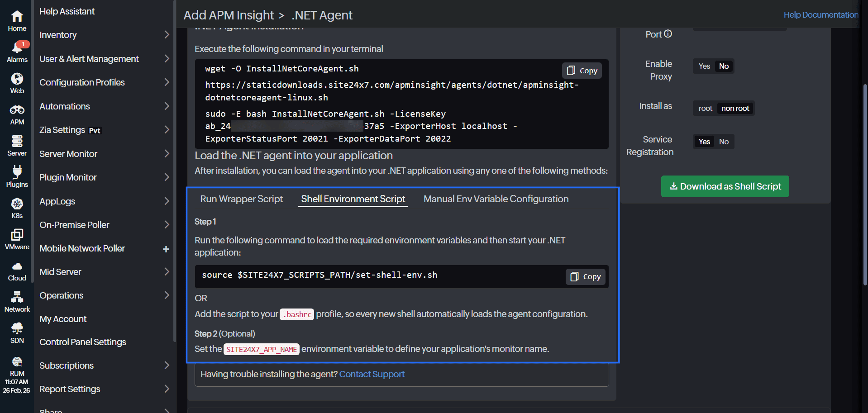Switch to Manual Env Variable Configuration tab
The image size is (868, 413).
[496, 199]
